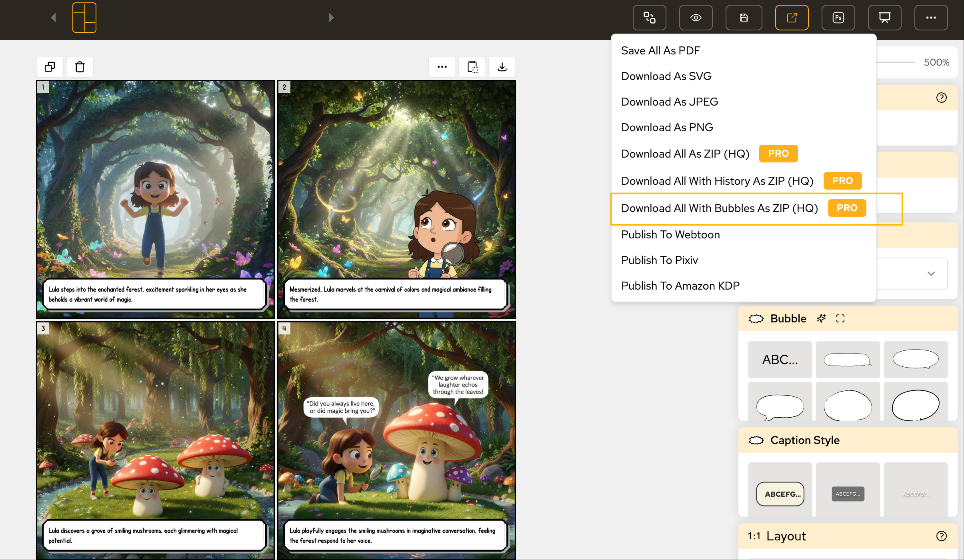
Task: Click the download arrow icon above panels
Action: pos(502,67)
